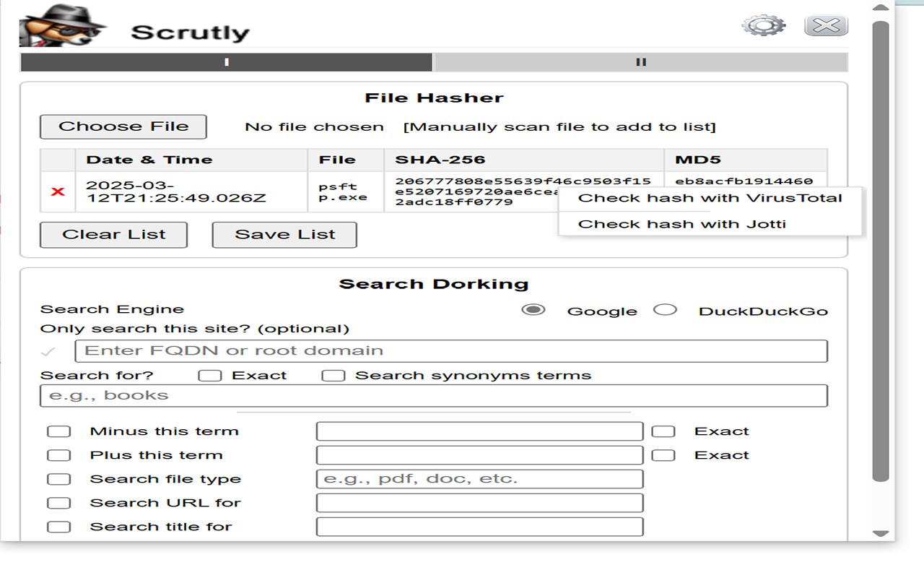Click the SHA-256 hash value for psftp.exe
The height and width of the screenshot is (578, 924).
[523, 191]
